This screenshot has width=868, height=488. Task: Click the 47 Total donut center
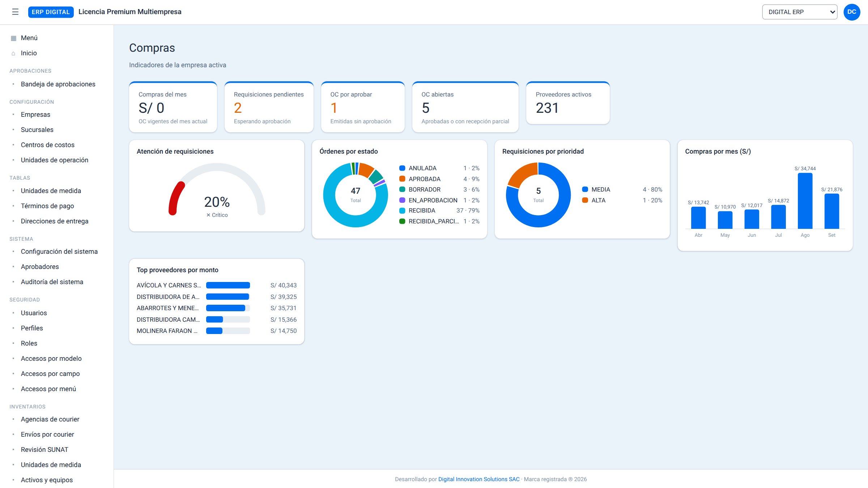(x=356, y=194)
